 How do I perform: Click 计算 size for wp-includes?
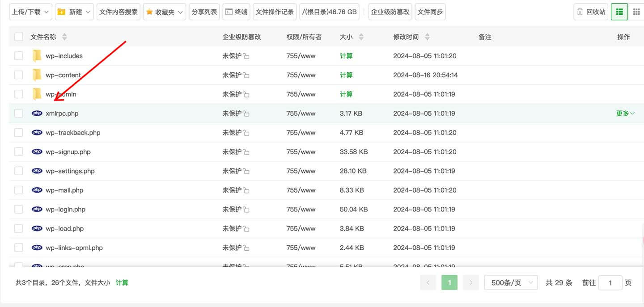click(x=346, y=56)
